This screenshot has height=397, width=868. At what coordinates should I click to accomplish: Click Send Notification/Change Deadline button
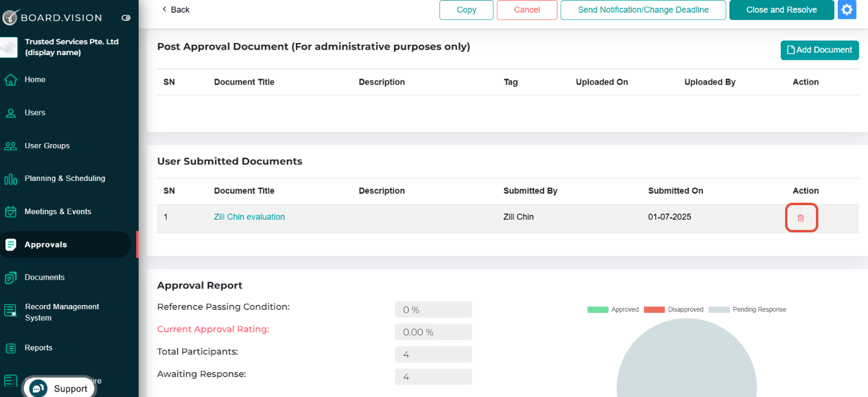[643, 10]
